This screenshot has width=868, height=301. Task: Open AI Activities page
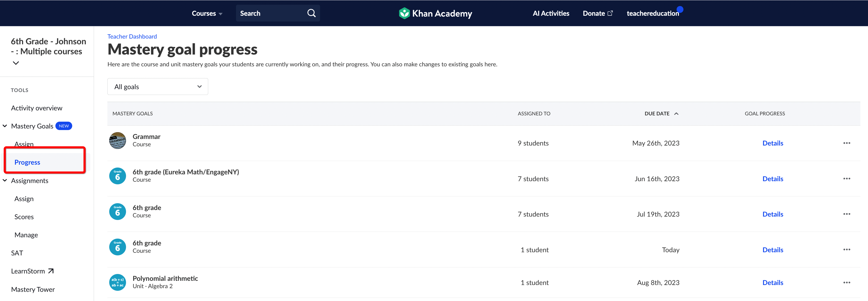point(551,13)
